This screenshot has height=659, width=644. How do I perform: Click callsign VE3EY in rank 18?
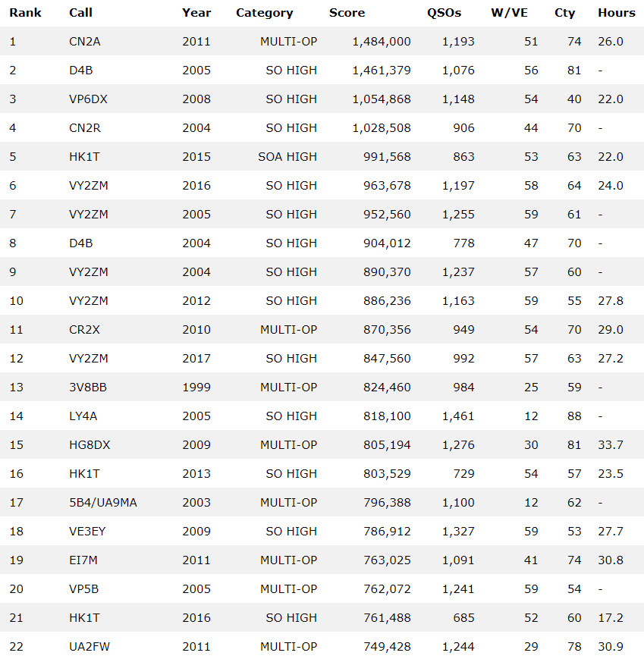pyautogui.click(x=87, y=532)
